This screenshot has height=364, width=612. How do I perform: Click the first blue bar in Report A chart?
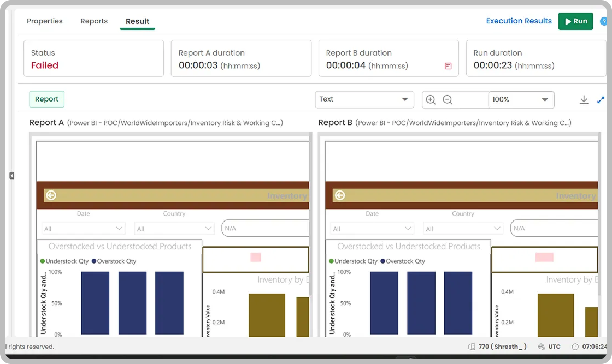pos(95,303)
